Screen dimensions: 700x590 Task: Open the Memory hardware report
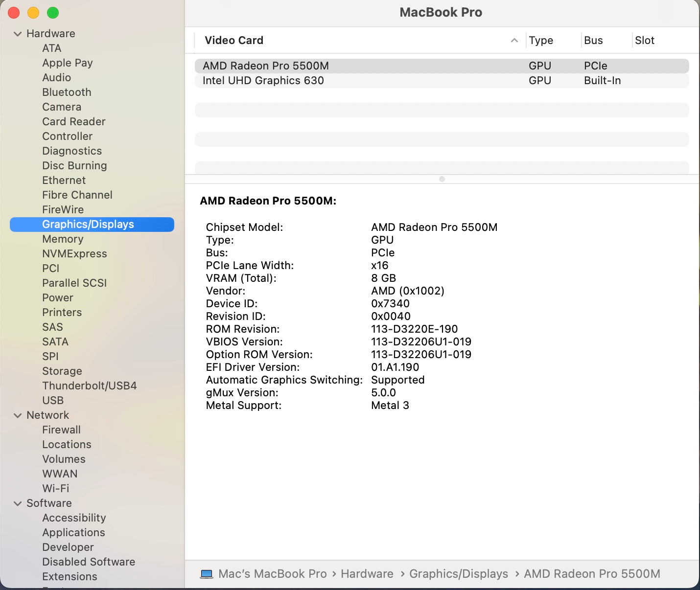[63, 239]
